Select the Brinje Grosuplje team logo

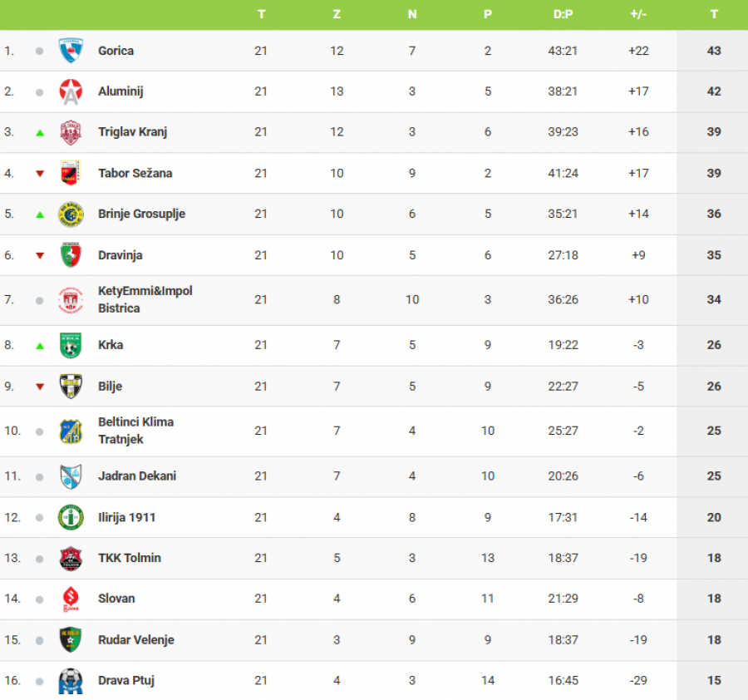[x=71, y=214]
